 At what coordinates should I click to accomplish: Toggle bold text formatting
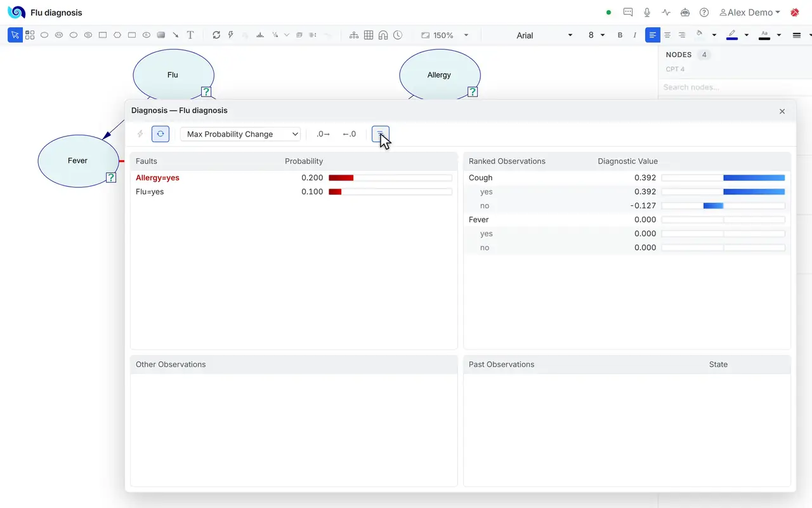[620, 36]
